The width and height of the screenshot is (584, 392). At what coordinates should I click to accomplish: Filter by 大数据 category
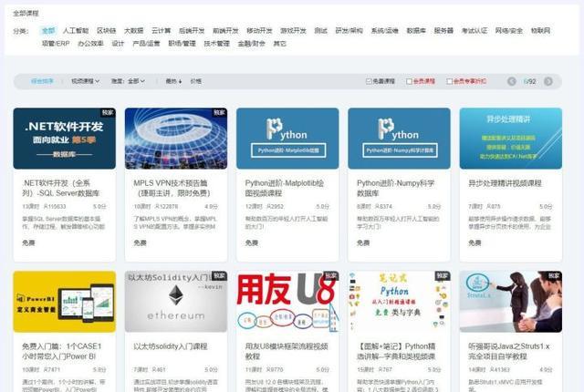(134, 30)
